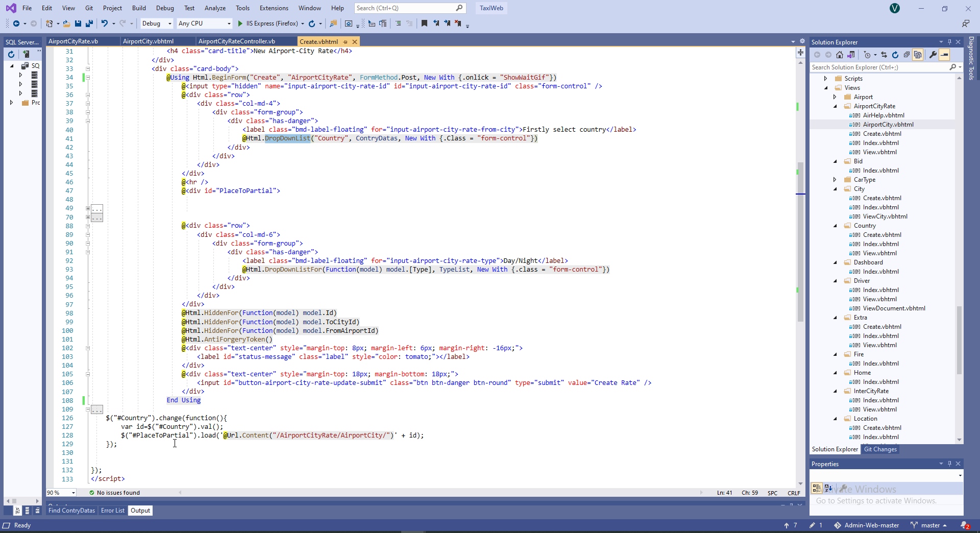This screenshot has height=533, width=980.
Task: Open the Debug configuration dropdown
Action: 157,23
